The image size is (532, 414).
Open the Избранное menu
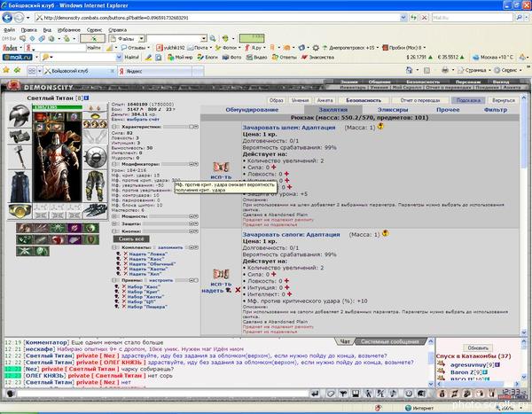click(x=69, y=30)
